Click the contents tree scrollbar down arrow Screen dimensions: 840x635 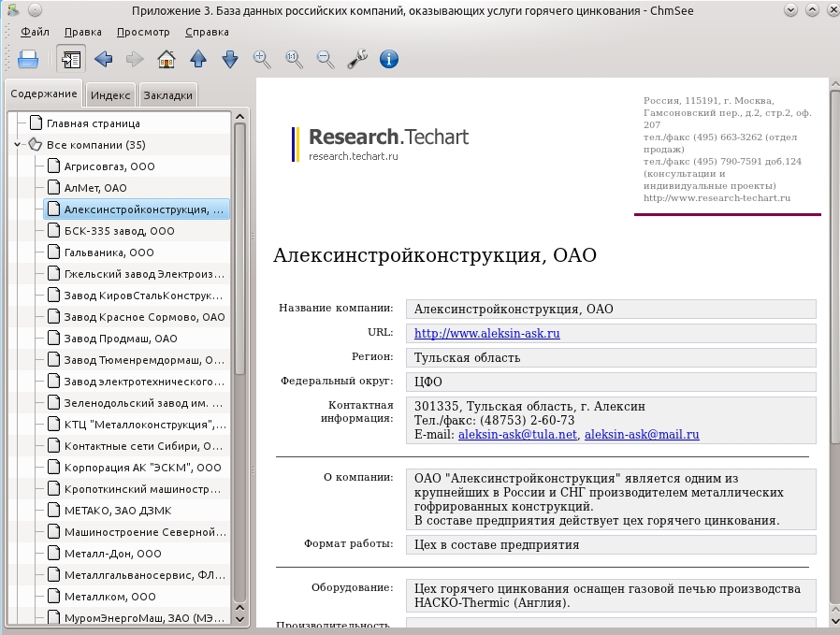click(240, 619)
